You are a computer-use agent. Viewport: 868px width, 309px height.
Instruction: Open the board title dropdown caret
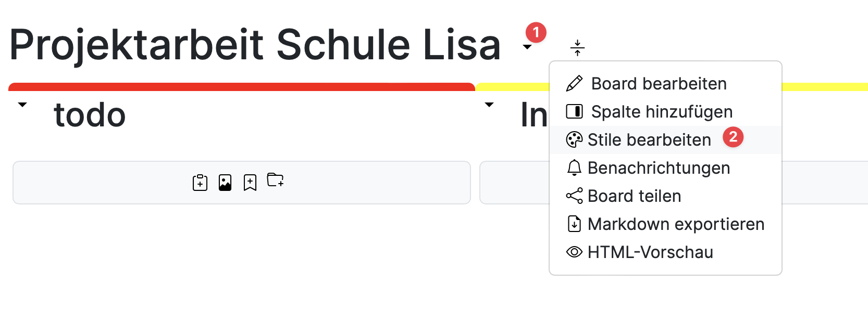(x=526, y=47)
